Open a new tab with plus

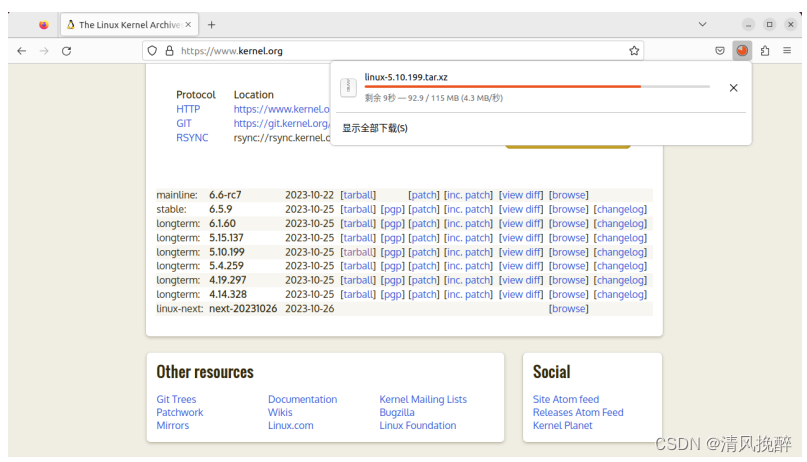pos(212,25)
